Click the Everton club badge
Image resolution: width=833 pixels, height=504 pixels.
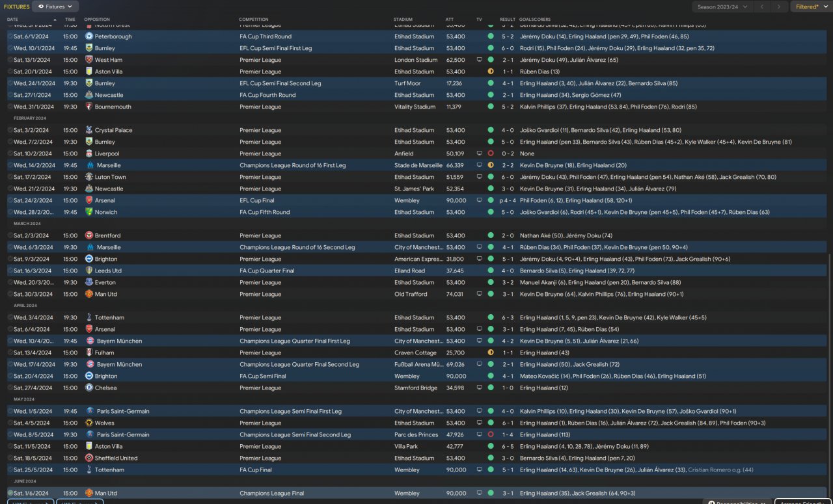[89, 282]
